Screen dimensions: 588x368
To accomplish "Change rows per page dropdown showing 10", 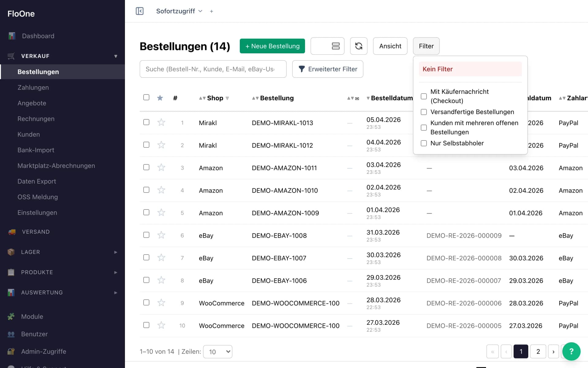I will pos(218,352).
